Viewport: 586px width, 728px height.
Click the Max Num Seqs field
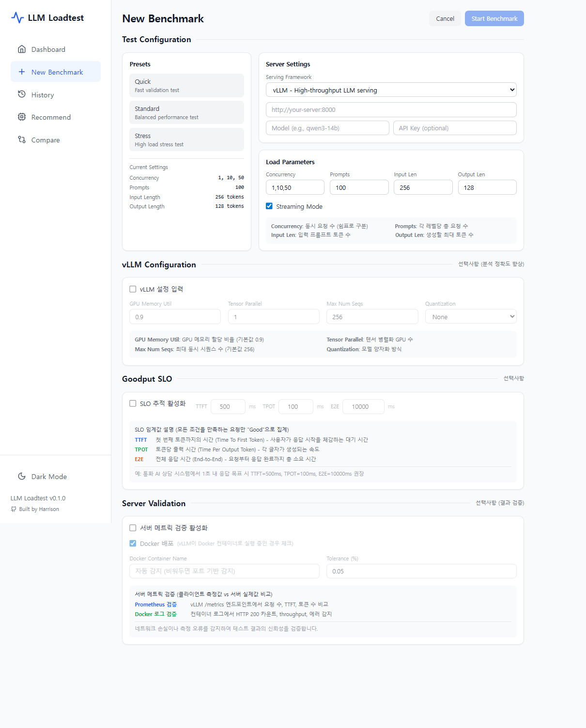[372, 317]
